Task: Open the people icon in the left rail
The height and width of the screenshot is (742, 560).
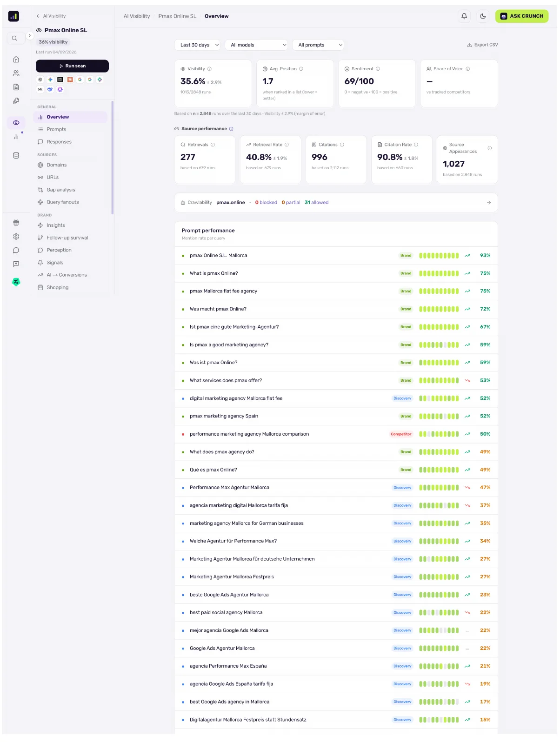Action: [x=16, y=73]
